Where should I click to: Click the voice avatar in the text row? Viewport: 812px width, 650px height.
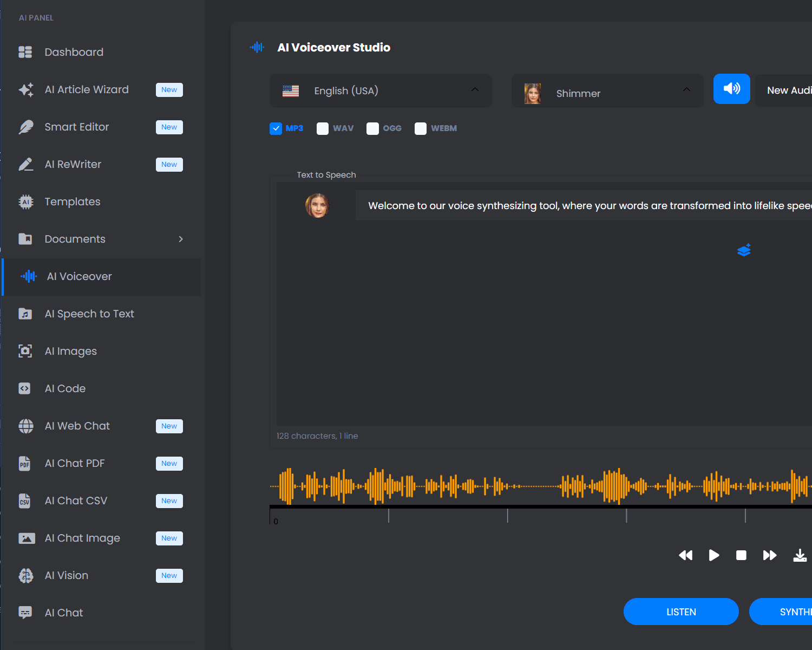[317, 206]
